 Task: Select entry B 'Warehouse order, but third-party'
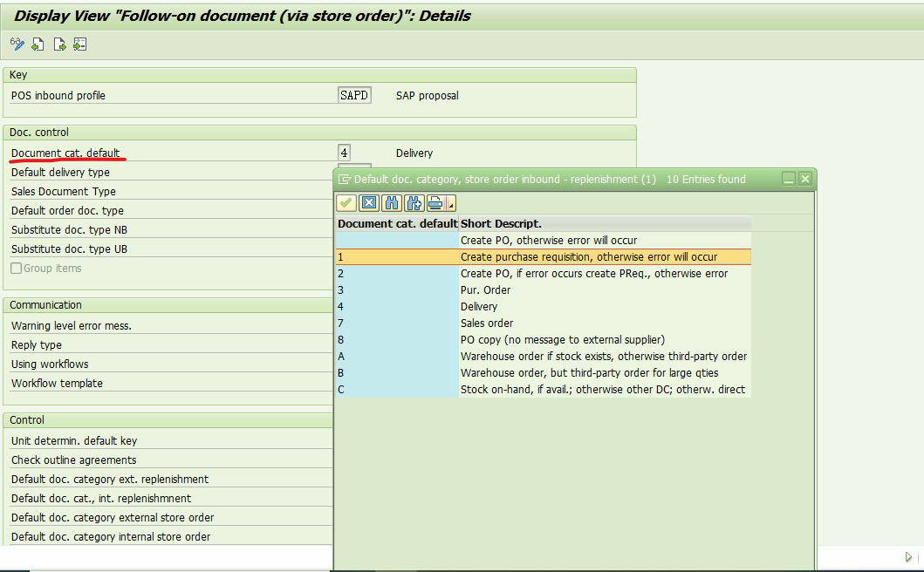[x=544, y=373]
